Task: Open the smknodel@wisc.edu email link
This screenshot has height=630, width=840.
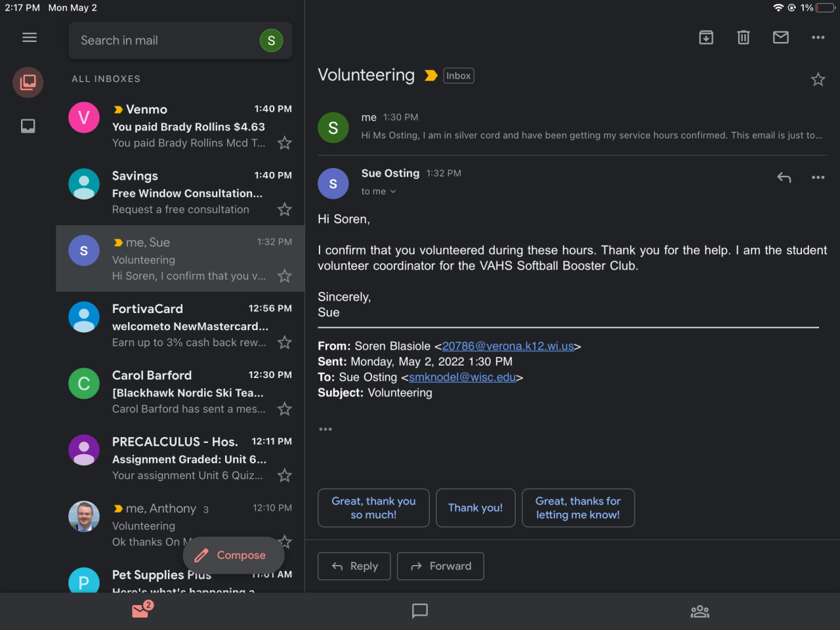Action: tap(462, 377)
